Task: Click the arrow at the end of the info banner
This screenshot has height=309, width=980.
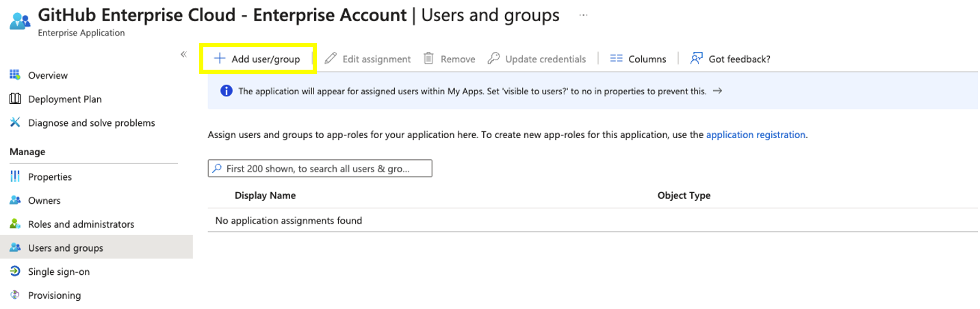Action: (717, 91)
